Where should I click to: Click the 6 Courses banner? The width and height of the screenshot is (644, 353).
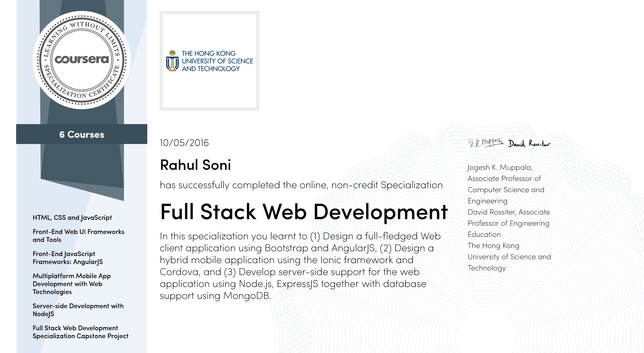tap(82, 134)
